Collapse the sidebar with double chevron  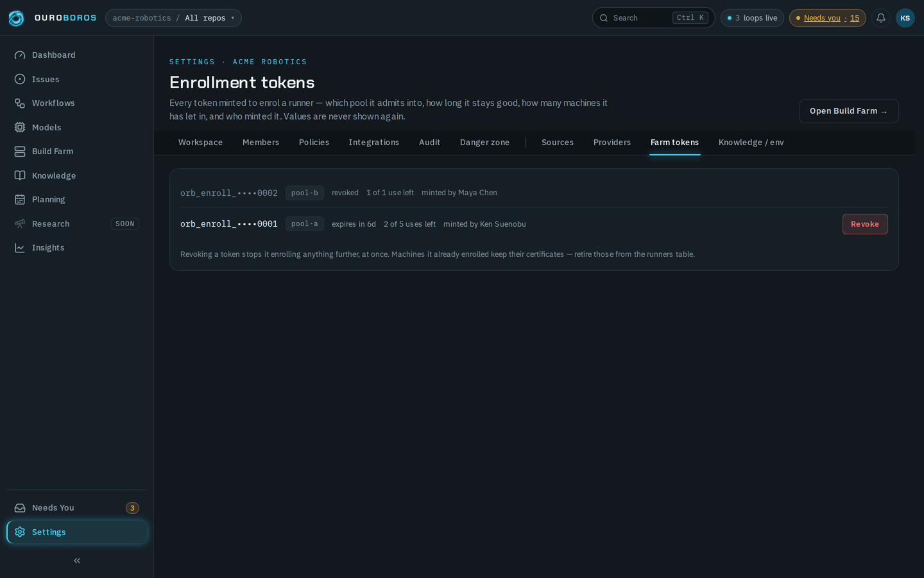point(77,561)
